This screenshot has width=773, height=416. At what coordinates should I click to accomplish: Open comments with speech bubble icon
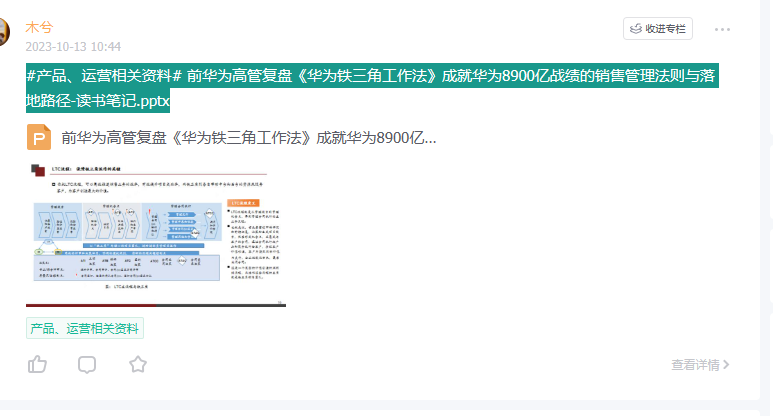pos(87,365)
